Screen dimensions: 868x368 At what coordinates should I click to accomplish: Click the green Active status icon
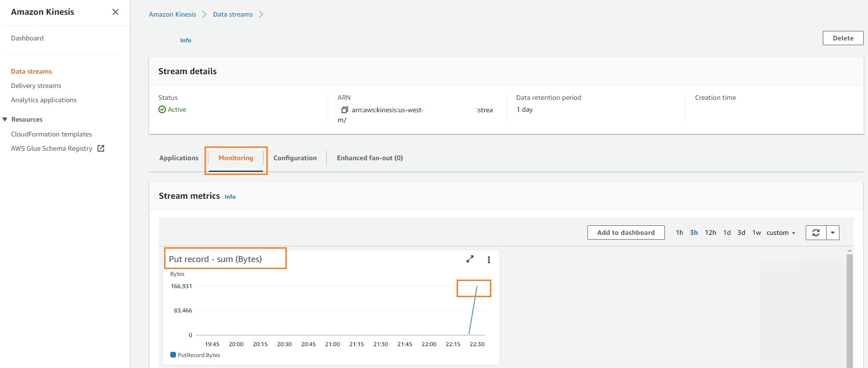(162, 109)
